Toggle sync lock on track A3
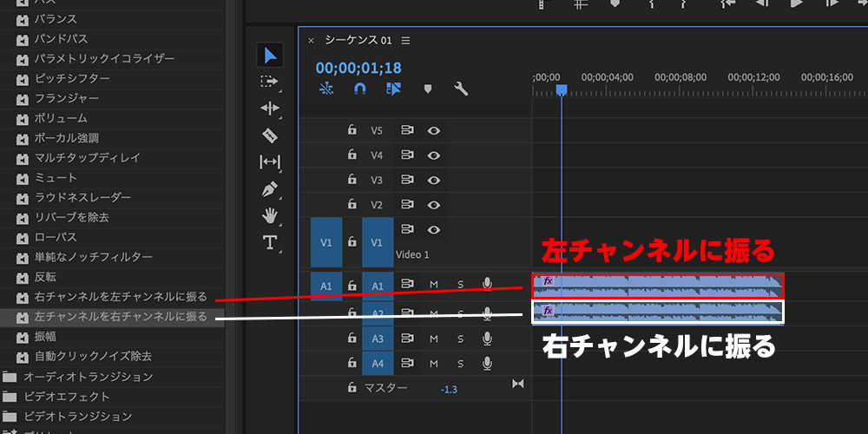The width and height of the screenshot is (868, 434). click(x=407, y=338)
